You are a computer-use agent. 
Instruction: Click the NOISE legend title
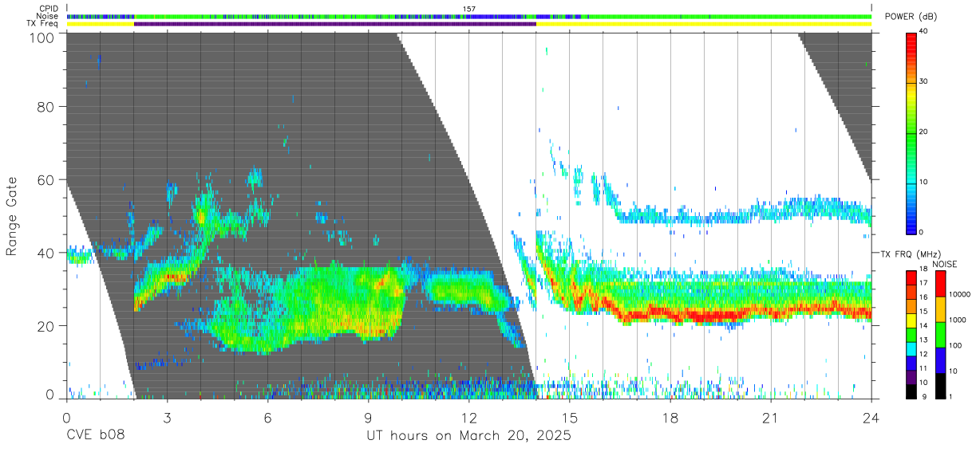point(945,264)
